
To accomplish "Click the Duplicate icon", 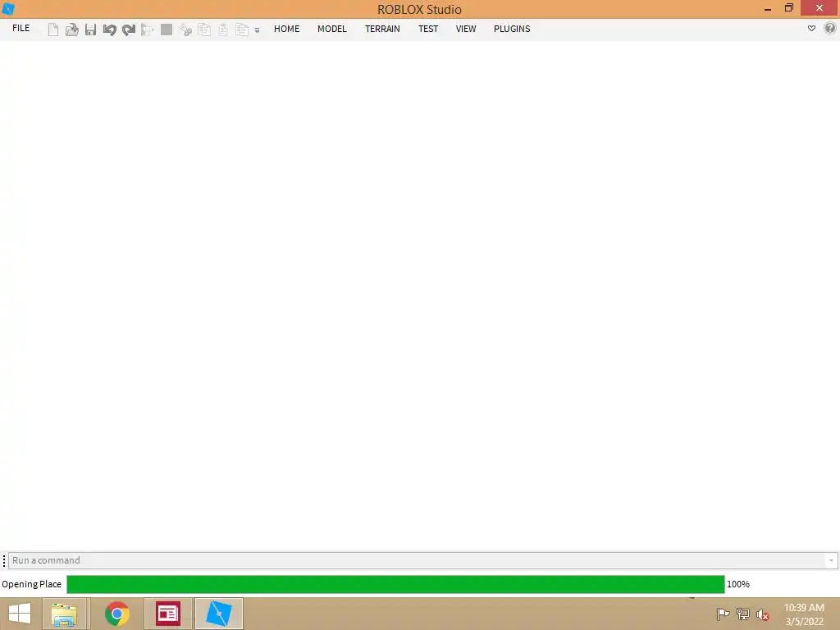I will tap(242, 30).
